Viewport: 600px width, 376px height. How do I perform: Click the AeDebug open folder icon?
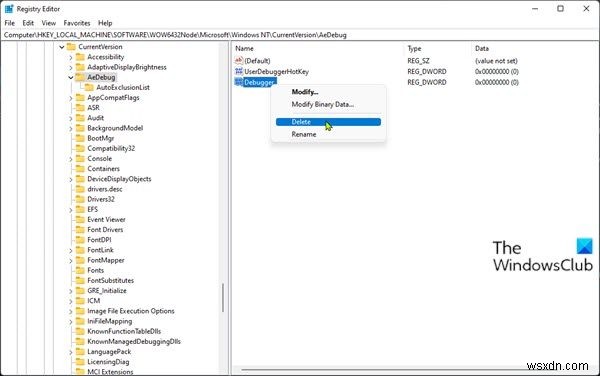tap(80, 77)
